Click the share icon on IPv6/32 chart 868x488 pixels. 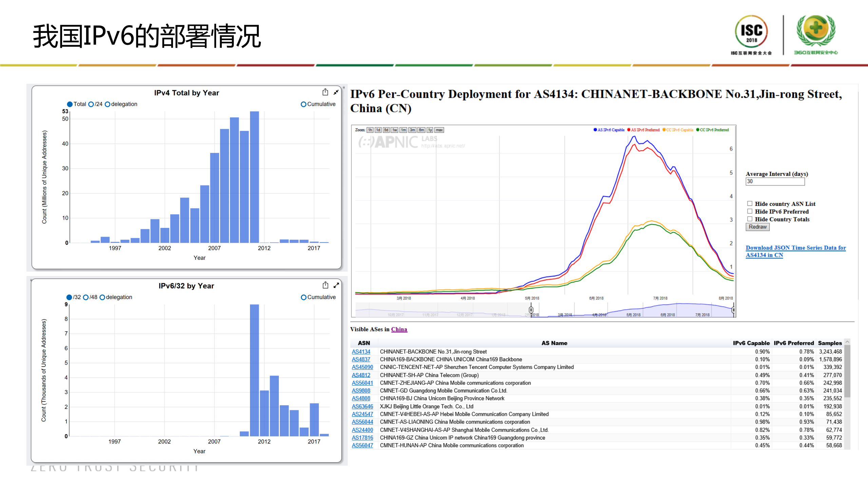(x=326, y=285)
